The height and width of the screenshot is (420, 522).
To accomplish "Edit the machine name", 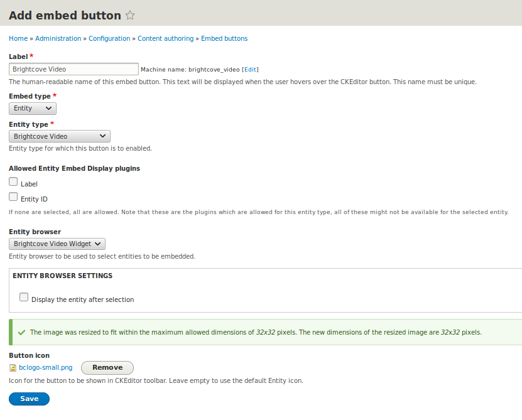I will 251,70.
